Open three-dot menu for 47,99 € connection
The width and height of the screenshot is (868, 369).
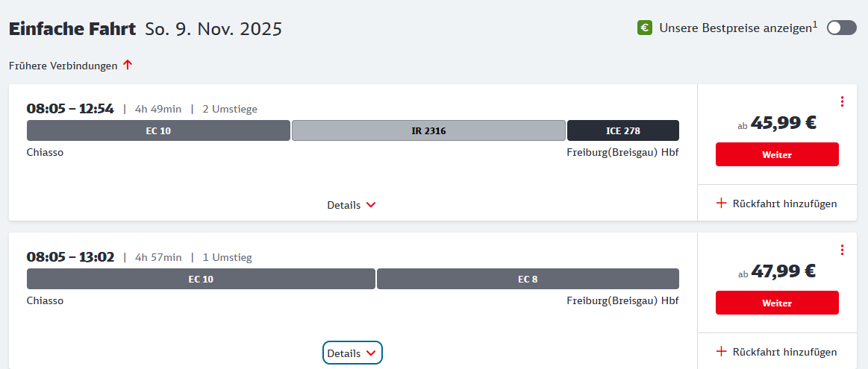[842, 250]
